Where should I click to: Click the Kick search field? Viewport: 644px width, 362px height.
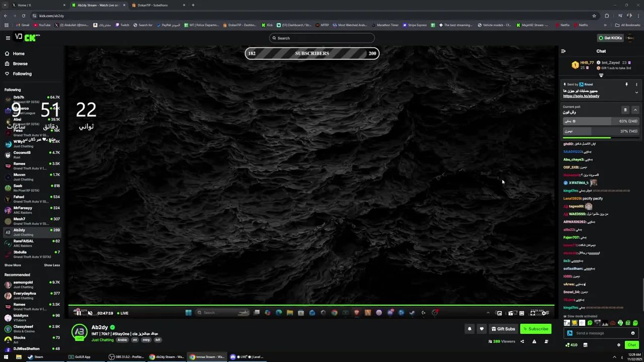click(x=322, y=38)
